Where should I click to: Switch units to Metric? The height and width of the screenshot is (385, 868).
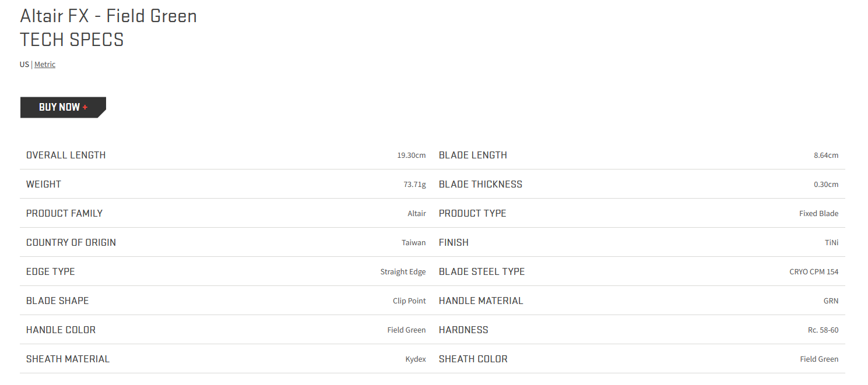click(x=45, y=65)
